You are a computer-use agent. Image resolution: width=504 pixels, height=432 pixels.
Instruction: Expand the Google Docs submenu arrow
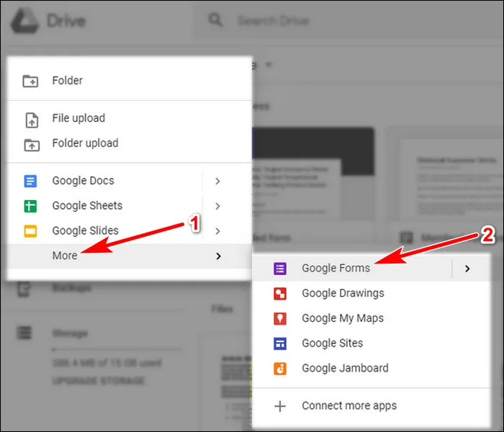(217, 181)
